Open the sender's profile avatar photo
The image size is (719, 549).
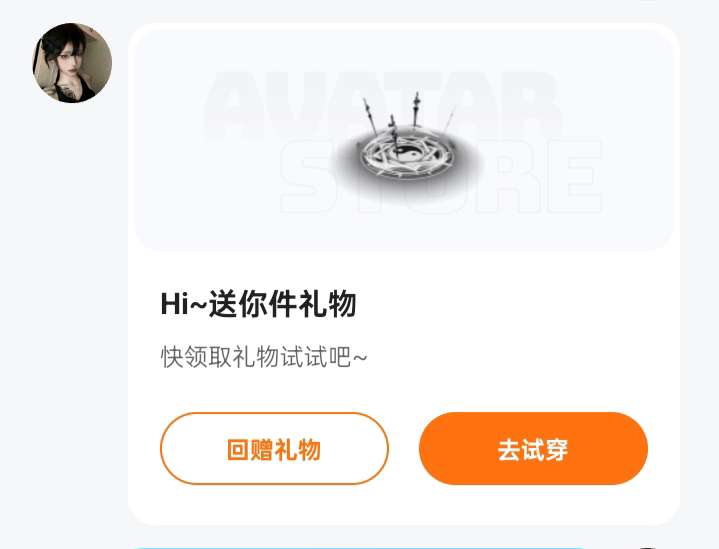click(x=72, y=63)
